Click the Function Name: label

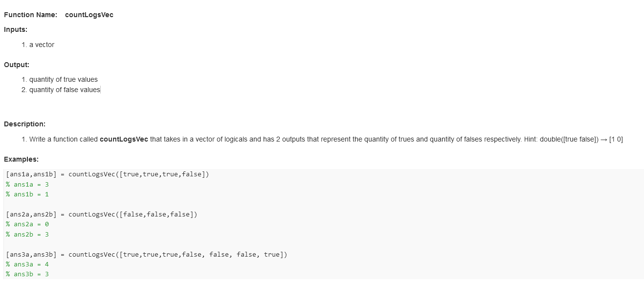point(31,15)
